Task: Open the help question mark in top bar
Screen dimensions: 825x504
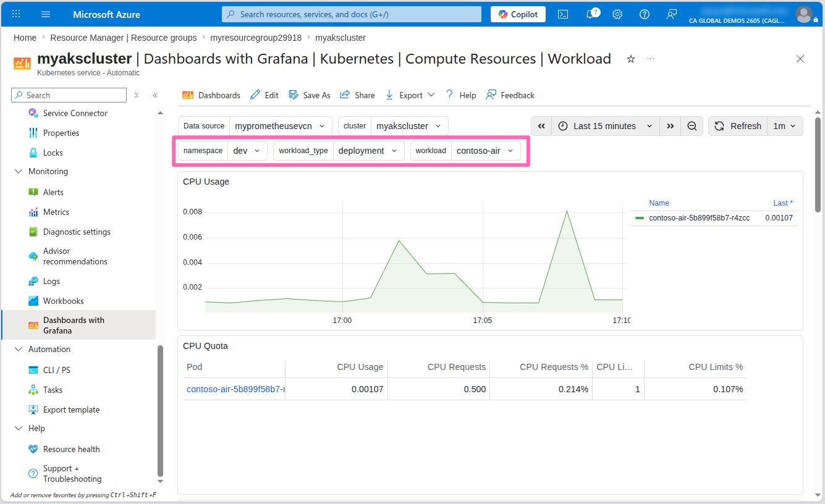Action: pos(645,14)
